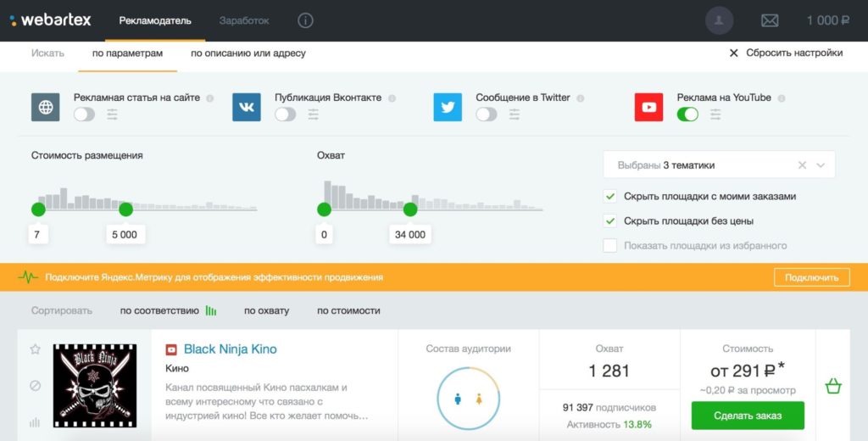The image size is (868, 441).
Task: Clear selected topics with the X
Action: pos(802,165)
